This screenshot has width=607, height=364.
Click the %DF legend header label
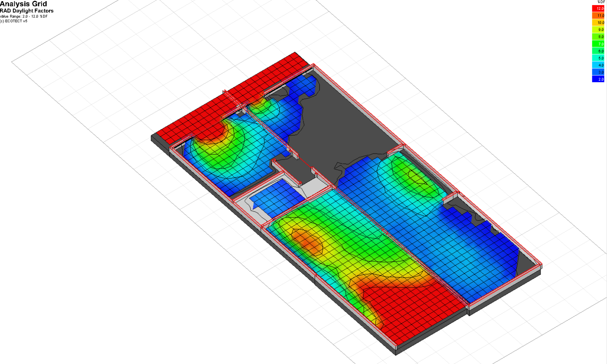click(x=601, y=2)
